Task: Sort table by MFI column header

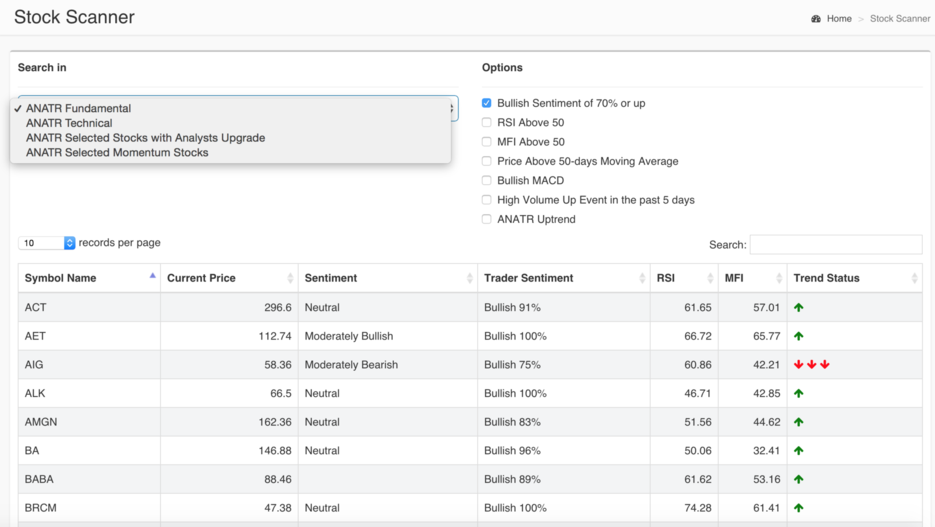Action: pyautogui.click(x=753, y=278)
